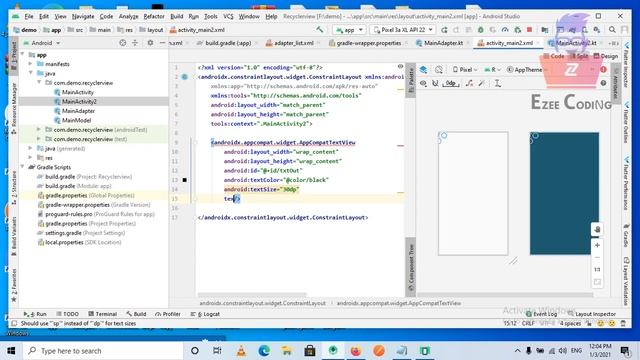Switch to Design view mode
The image size is (640, 360).
[x=606, y=56]
